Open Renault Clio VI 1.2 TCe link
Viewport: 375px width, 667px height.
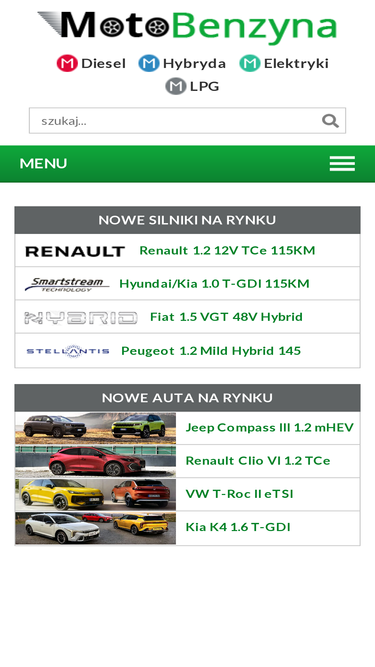[258, 461]
